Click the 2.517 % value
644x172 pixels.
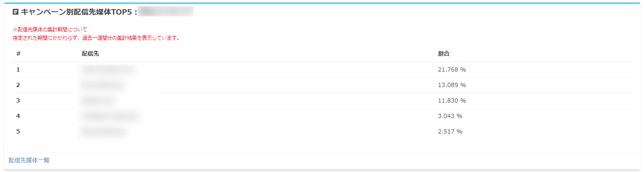tap(450, 131)
